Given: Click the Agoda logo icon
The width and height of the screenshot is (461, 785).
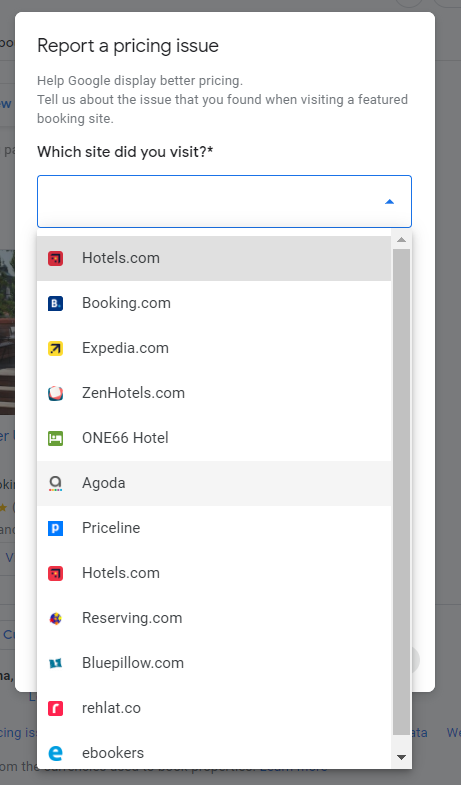Looking at the screenshot, I should pos(56,484).
